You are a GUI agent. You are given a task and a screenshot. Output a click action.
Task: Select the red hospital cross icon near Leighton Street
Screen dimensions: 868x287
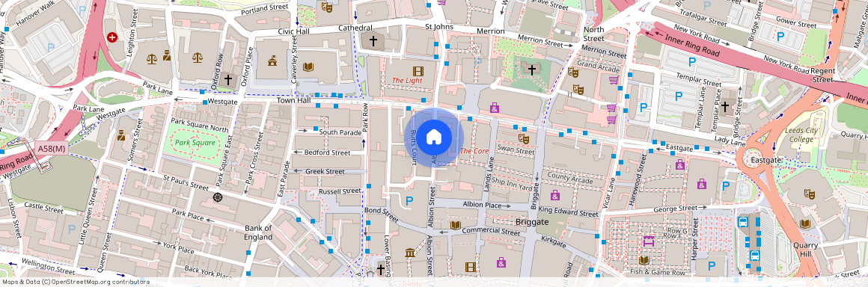(x=112, y=37)
